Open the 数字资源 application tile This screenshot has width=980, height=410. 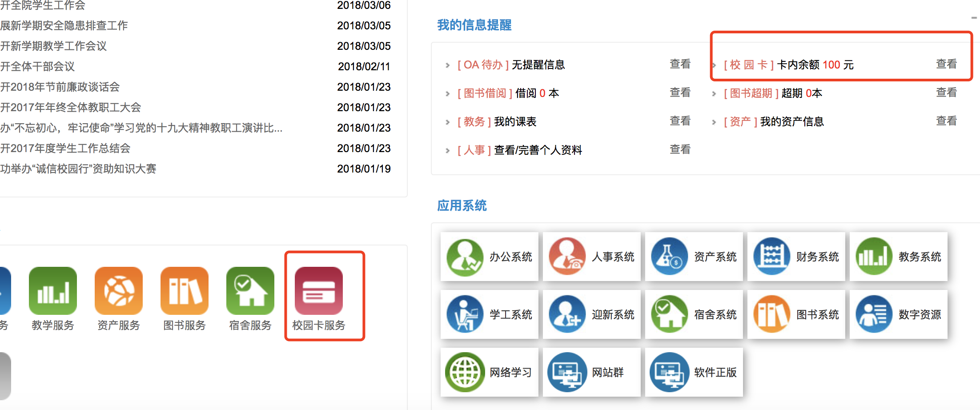click(x=898, y=314)
